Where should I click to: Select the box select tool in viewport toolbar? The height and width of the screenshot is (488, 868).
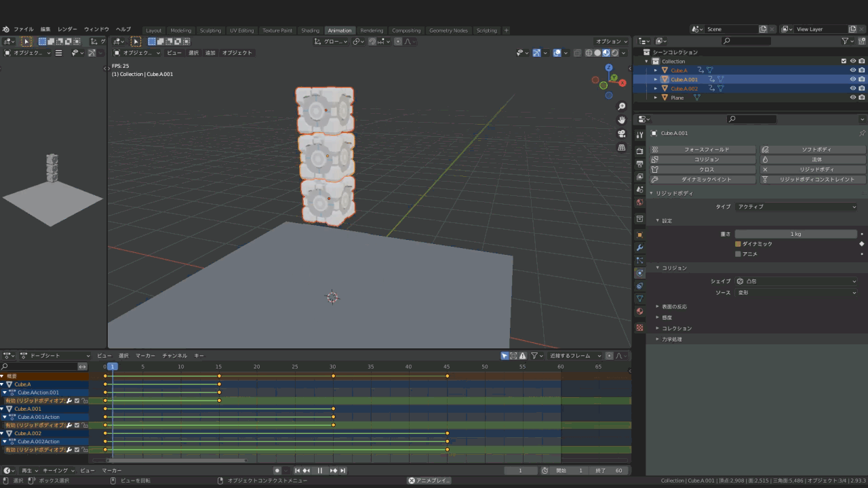pos(151,41)
